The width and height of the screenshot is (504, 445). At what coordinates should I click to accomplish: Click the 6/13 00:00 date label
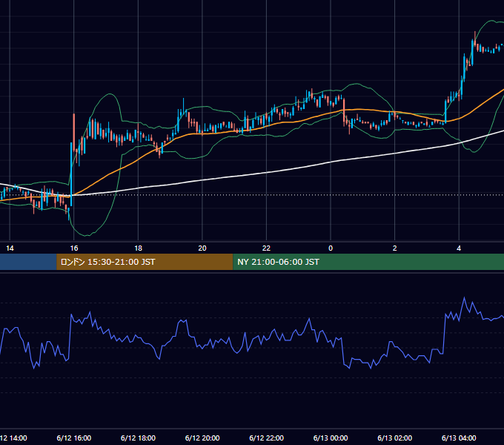(331, 438)
